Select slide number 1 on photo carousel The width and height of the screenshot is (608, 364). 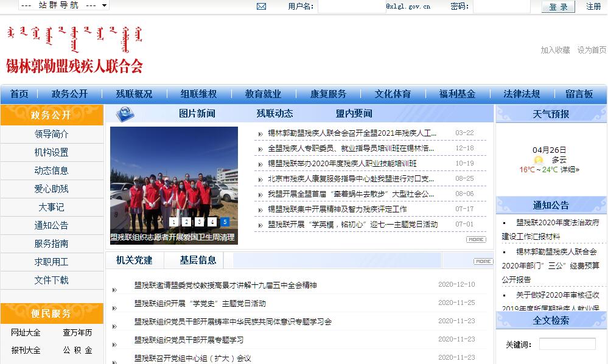(173, 222)
